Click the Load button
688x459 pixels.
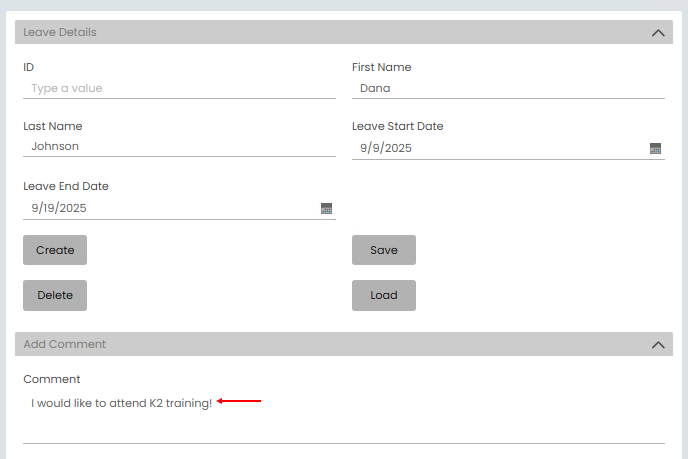click(x=383, y=295)
